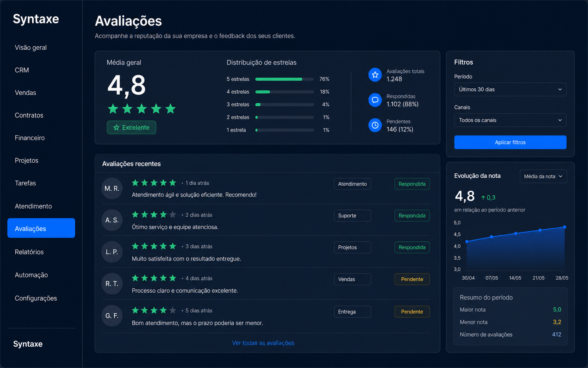Click the '1.102 (88%)' Respondidas value
This screenshot has width=588, height=368.
(x=402, y=104)
